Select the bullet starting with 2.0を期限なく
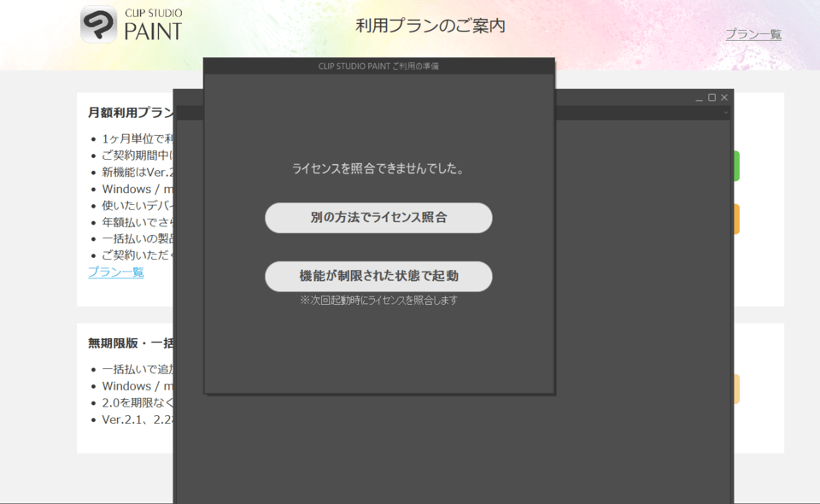The width and height of the screenshot is (820, 504). tap(138, 402)
